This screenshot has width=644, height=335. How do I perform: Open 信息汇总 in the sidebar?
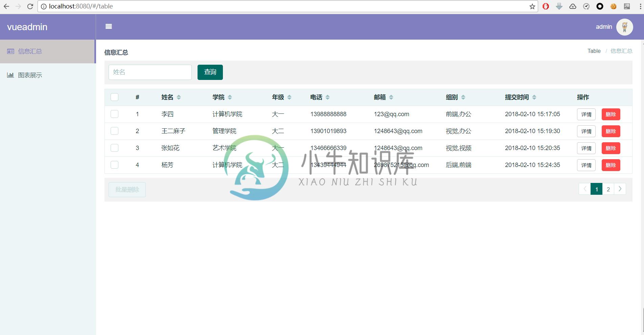[47, 51]
